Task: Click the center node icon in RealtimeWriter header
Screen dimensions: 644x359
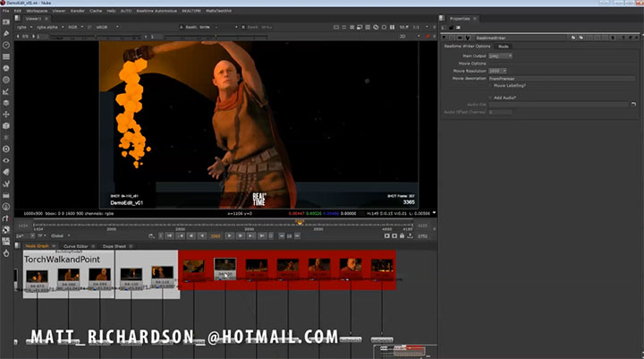Action: (x=453, y=38)
